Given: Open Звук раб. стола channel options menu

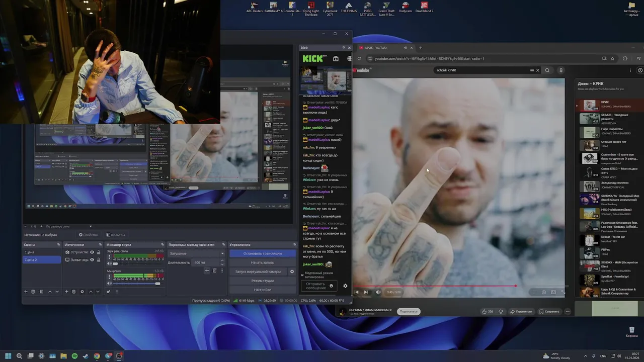Looking at the screenshot, I should [110, 257].
